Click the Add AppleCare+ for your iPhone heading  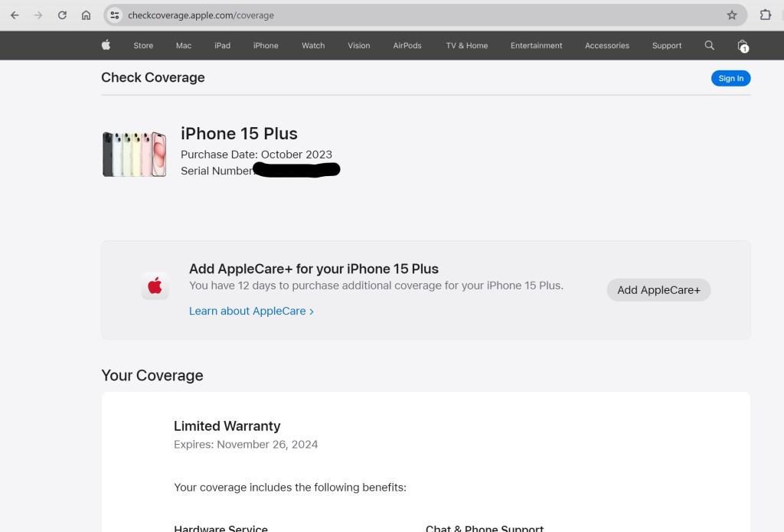(x=313, y=269)
